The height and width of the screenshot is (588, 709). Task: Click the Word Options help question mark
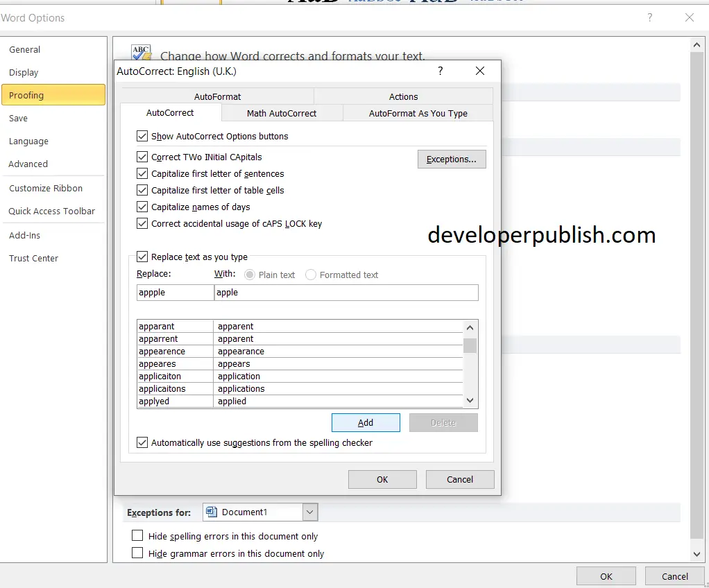(650, 17)
